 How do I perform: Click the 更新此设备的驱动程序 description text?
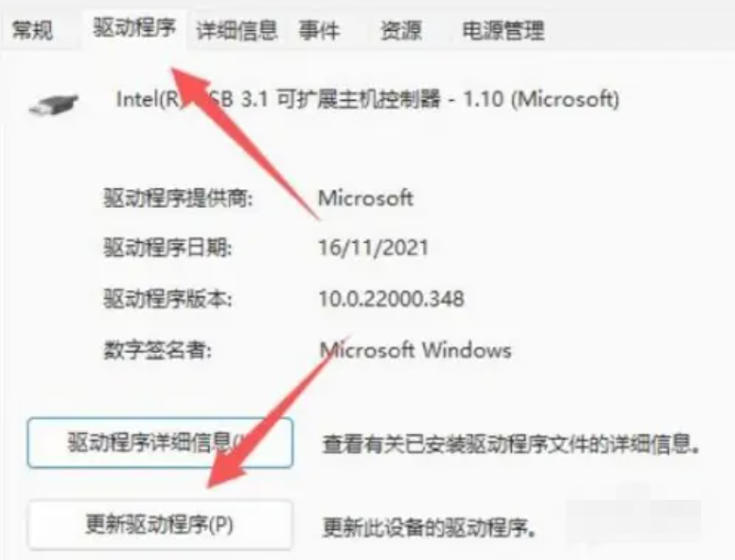pos(429,528)
